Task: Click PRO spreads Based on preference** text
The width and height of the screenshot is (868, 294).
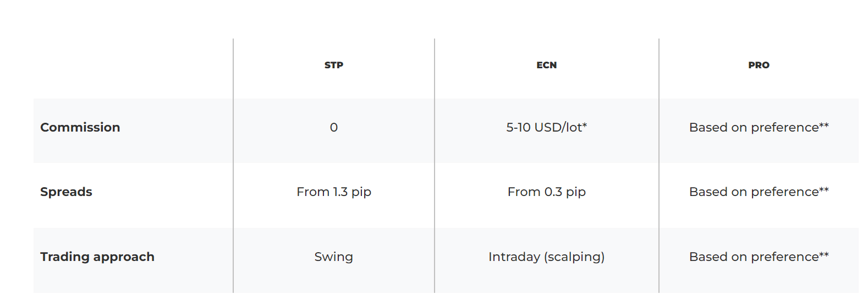Action: pyautogui.click(x=759, y=192)
